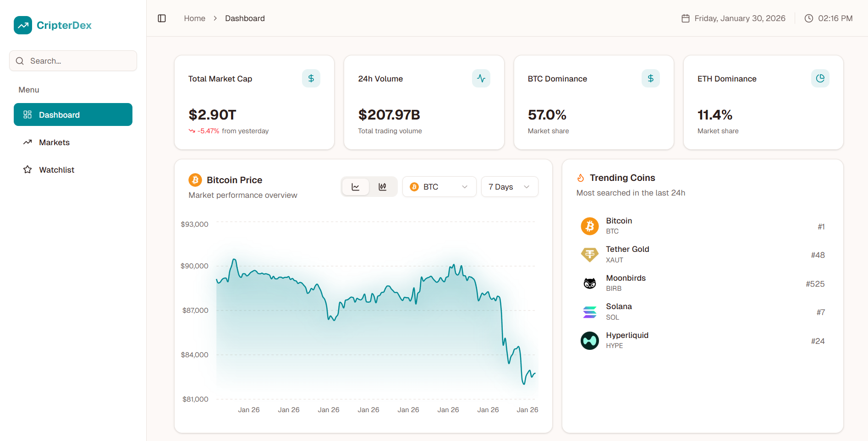Image resolution: width=868 pixels, height=441 pixels.
Task: Switch to candlestick chart view
Action: (383, 187)
